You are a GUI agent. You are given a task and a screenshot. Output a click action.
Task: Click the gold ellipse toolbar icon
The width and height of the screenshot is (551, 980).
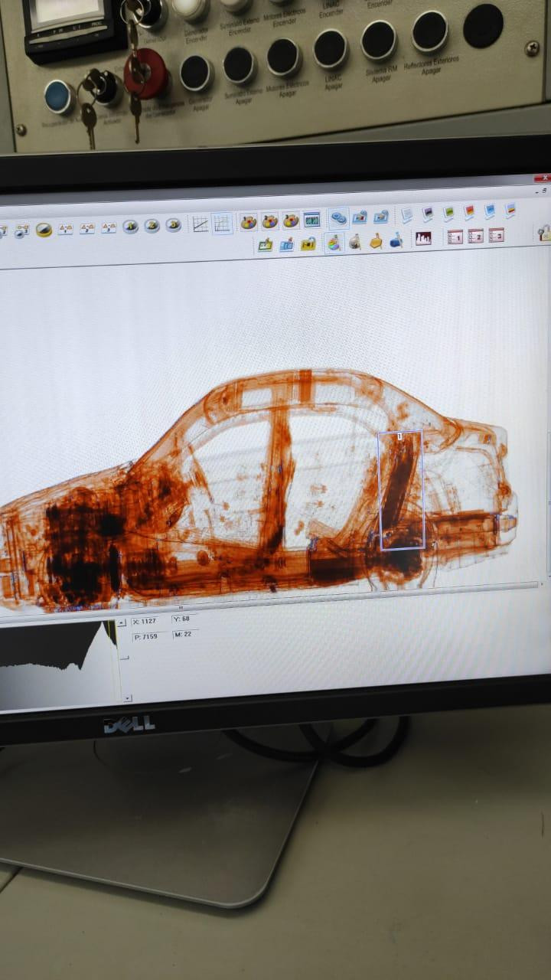tap(44, 230)
